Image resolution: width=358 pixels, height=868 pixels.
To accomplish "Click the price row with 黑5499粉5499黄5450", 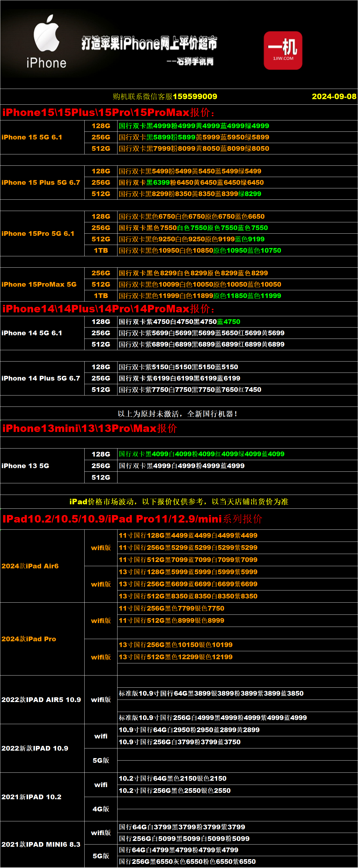I will coord(237,171).
